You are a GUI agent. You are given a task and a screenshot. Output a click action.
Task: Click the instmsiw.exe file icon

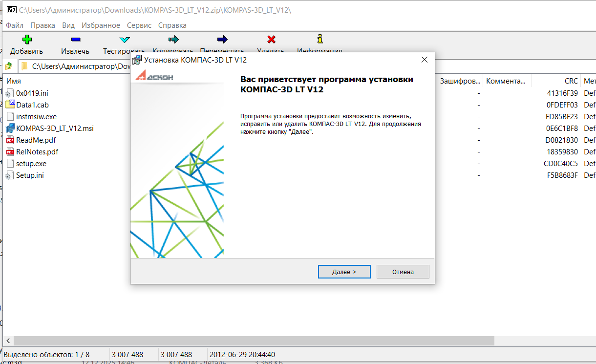[10, 117]
